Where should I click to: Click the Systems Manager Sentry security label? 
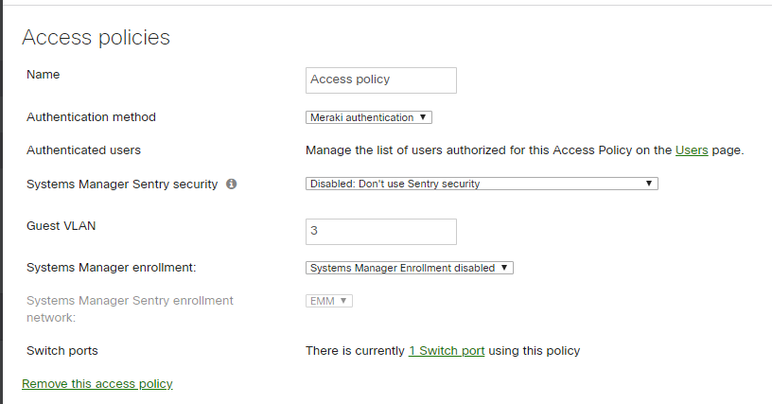121,184
